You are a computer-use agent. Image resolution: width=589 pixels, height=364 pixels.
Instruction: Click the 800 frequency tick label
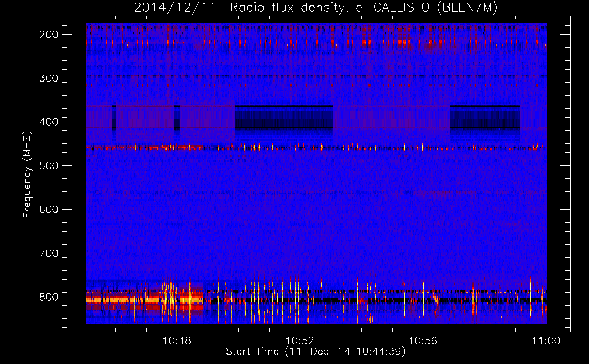49,297
